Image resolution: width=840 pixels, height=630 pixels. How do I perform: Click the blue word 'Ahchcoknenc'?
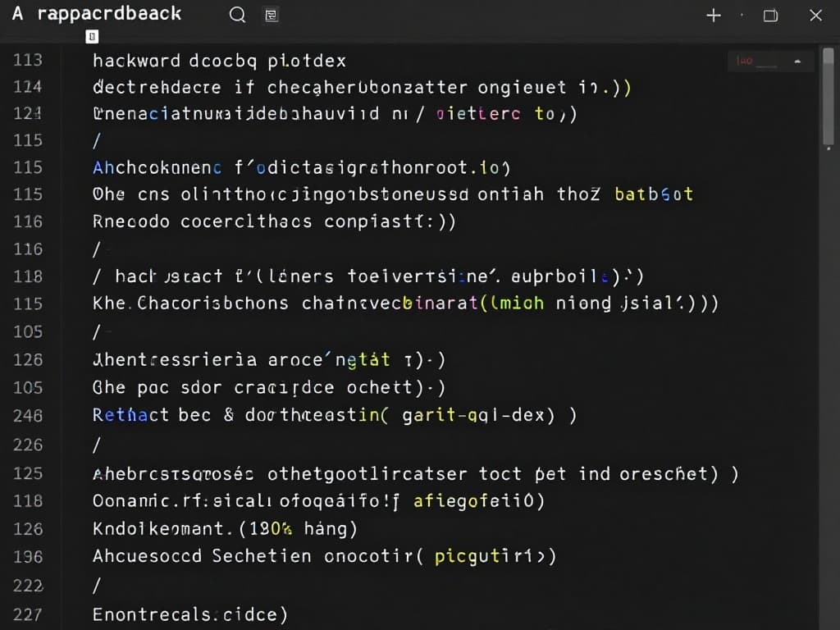click(x=157, y=167)
